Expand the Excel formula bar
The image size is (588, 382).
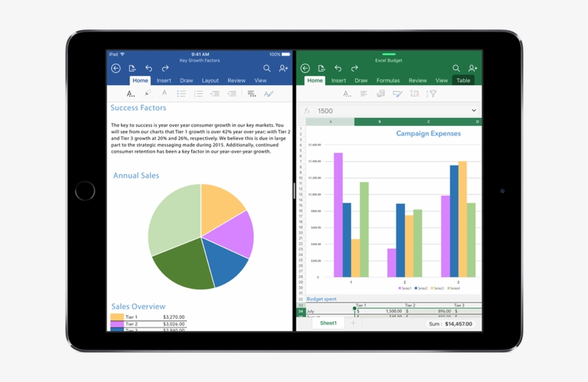pyautogui.click(x=473, y=110)
